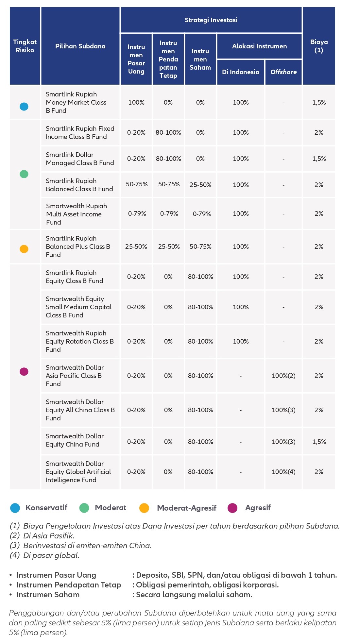Click the magenta Agresif legend circle
342x644 pixels.
232,508
